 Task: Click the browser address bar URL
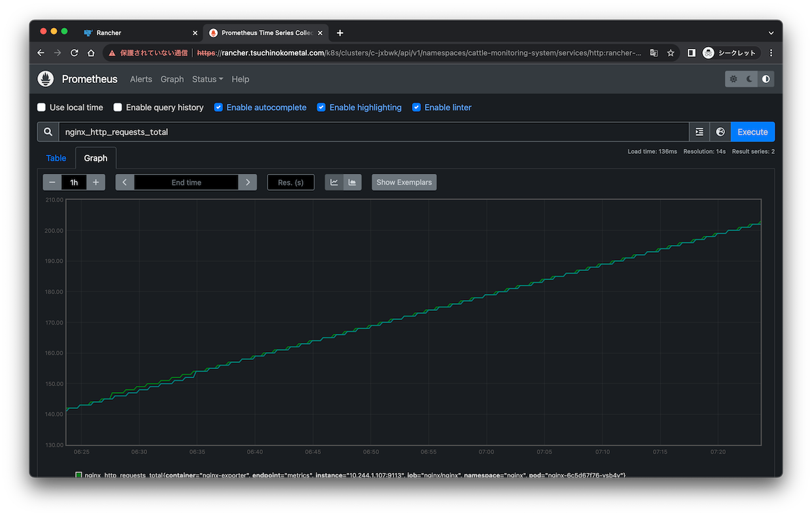coord(418,53)
